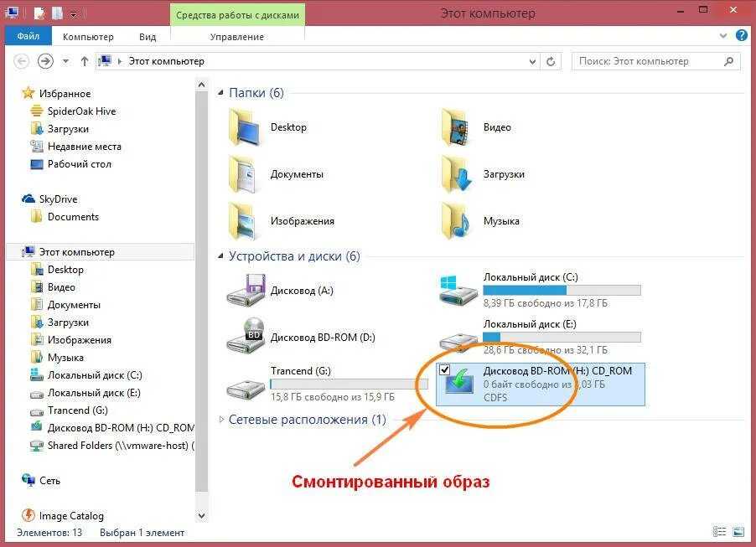Click the navigation pane scrollbar up arrow
The image size is (756, 547).
[201, 85]
